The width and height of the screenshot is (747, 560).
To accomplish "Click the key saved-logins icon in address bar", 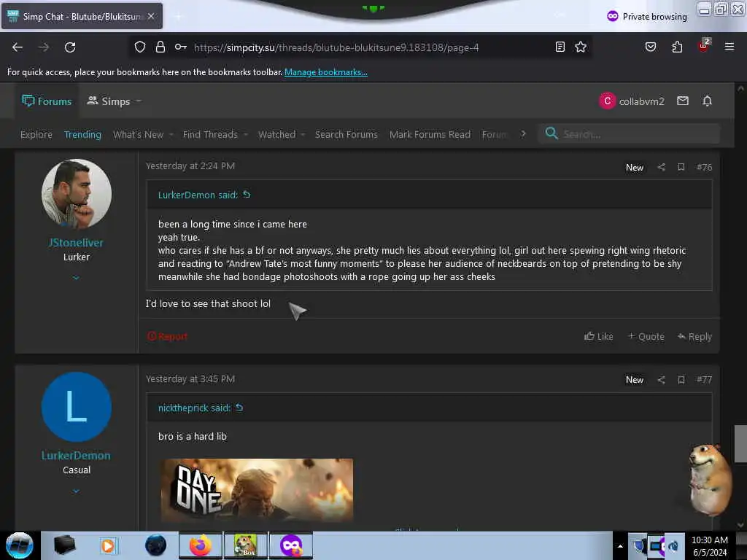I will [181, 47].
